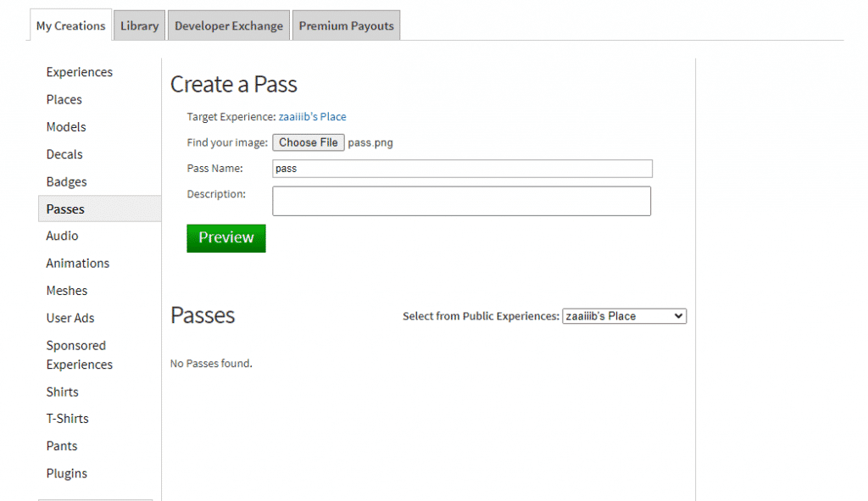This screenshot has width=868, height=501.
Task: Open the Developer Exchange tab
Action: coord(228,25)
